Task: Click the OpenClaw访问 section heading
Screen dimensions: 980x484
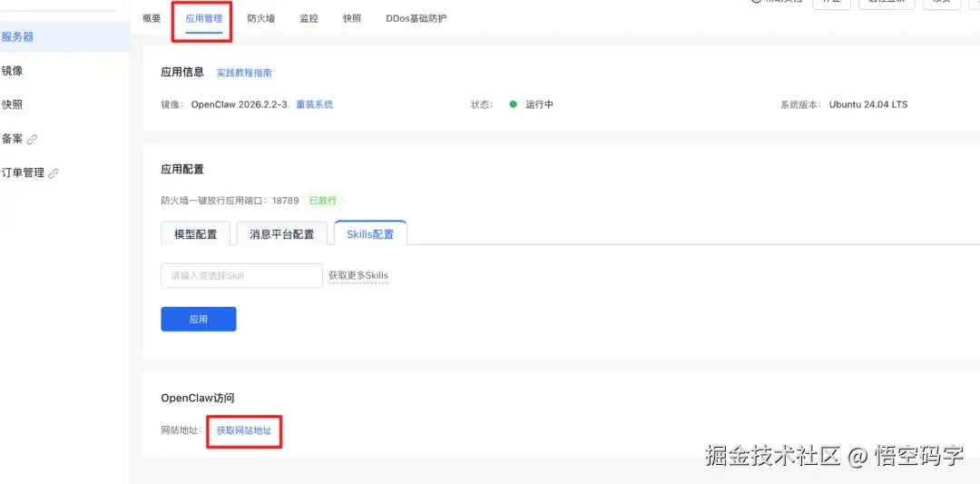Action: click(198, 398)
